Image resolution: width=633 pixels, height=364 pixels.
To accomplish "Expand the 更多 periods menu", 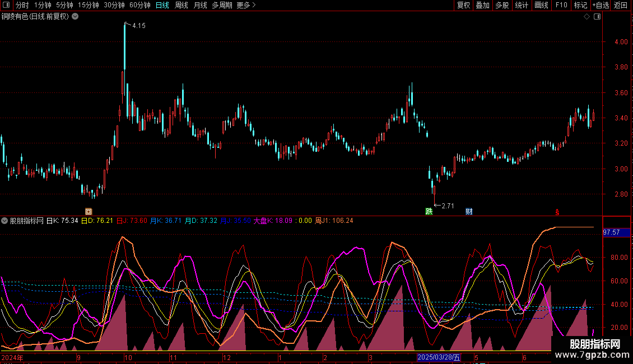I will click(x=246, y=5).
